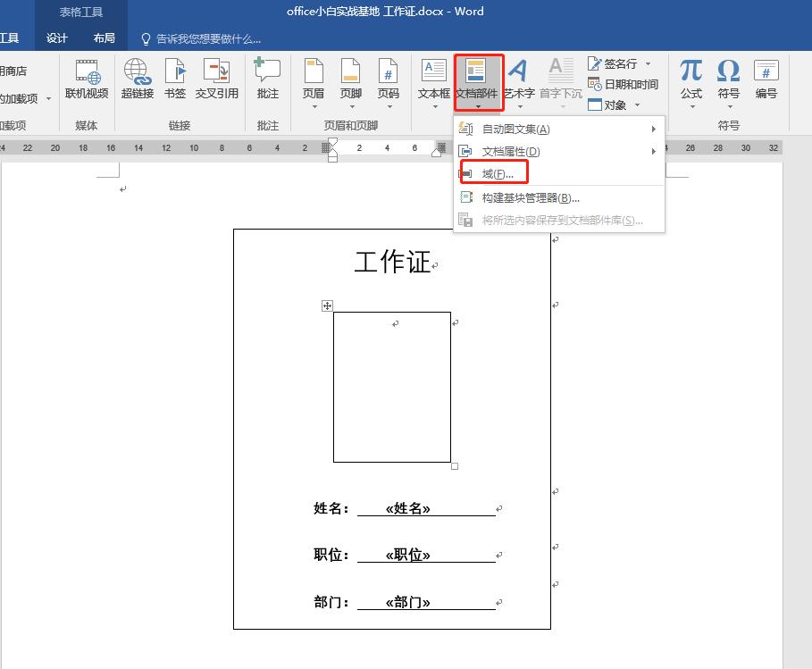Open the 对象 object dropdown
The image size is (812, 669).
(x=613, y=104)
